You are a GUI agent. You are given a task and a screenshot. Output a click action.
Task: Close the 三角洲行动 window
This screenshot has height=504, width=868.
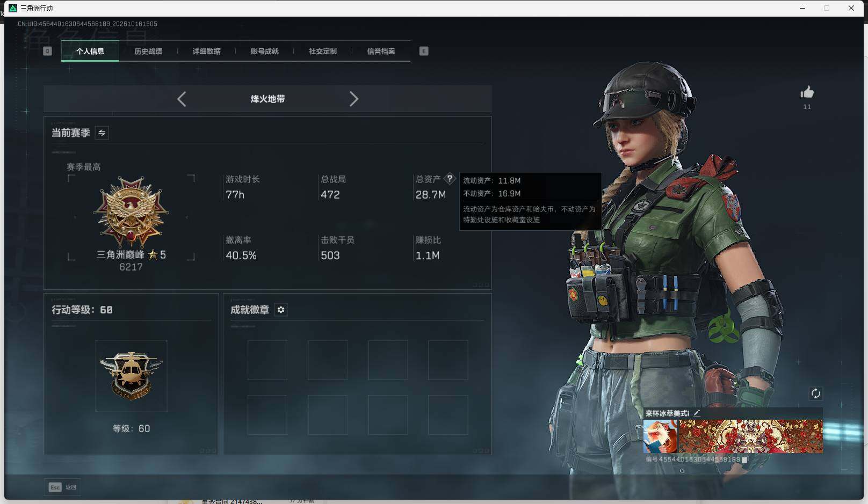point(851,8)
